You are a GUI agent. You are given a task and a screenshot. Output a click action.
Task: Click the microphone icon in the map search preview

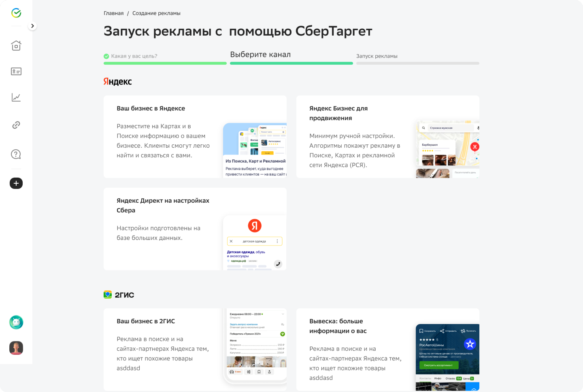pyautogui.click(x=478, y=128)
